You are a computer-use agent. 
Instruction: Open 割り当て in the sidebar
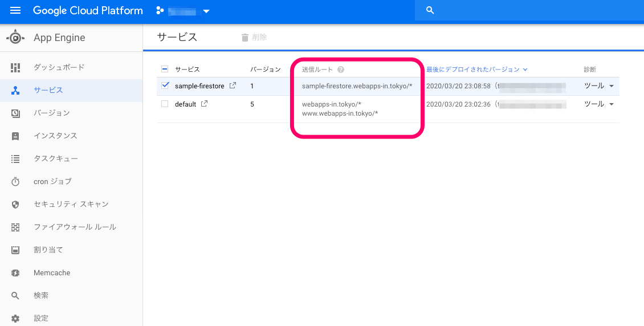coord(48,250)
